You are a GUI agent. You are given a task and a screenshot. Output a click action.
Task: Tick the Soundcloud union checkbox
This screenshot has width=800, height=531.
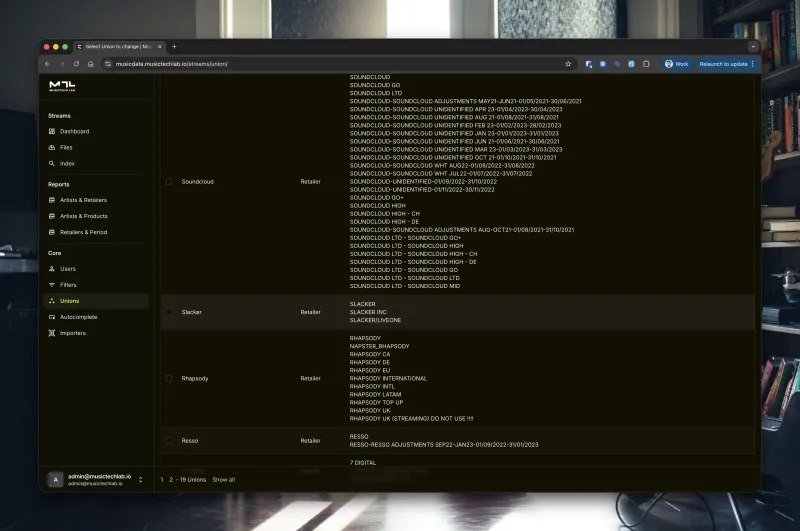tap(169, 182)
